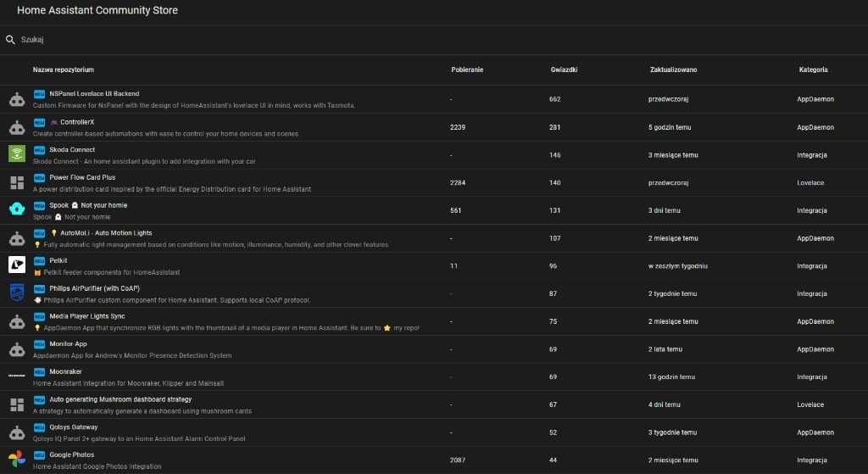Screen dimensions: 868x474
Task: Click the Moonraker logo icon
Action: point(17,376)
